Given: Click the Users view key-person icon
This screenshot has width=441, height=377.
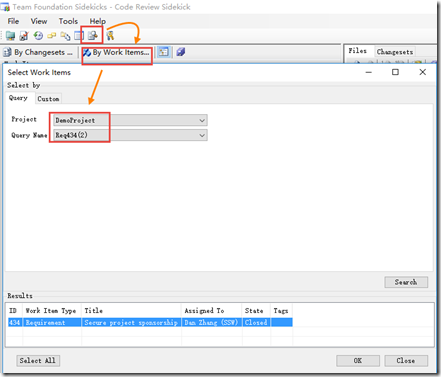Looking at the screenshot, I should 110,35.
